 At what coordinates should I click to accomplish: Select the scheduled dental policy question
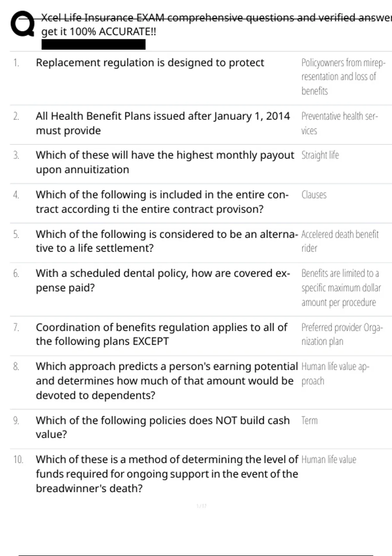click(x=163, y=280)
